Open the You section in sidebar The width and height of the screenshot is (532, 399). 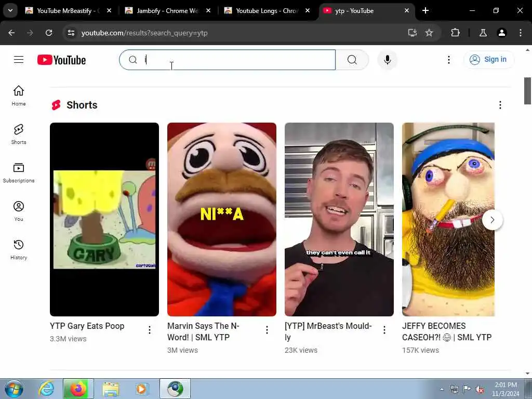pyautogui.click(x=19, y=211)
